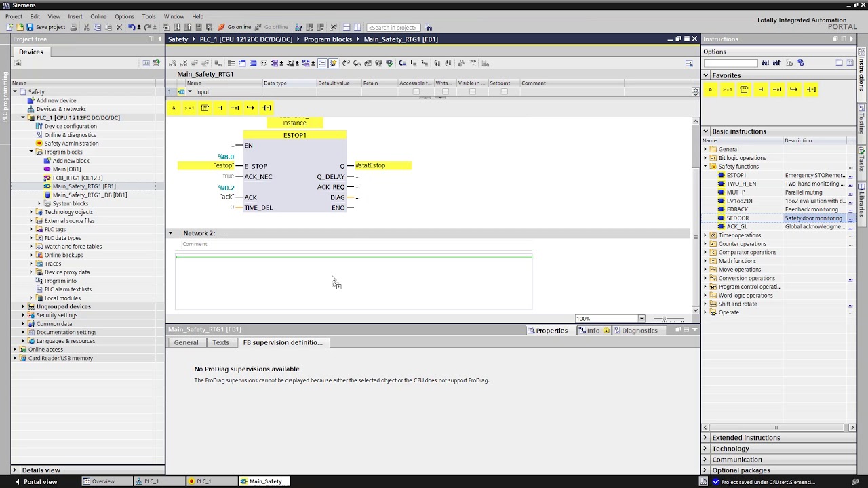Click the branch arrow icon in Instructions Favorites
Screen dimensions: 868x488
(x=793, y=89)
